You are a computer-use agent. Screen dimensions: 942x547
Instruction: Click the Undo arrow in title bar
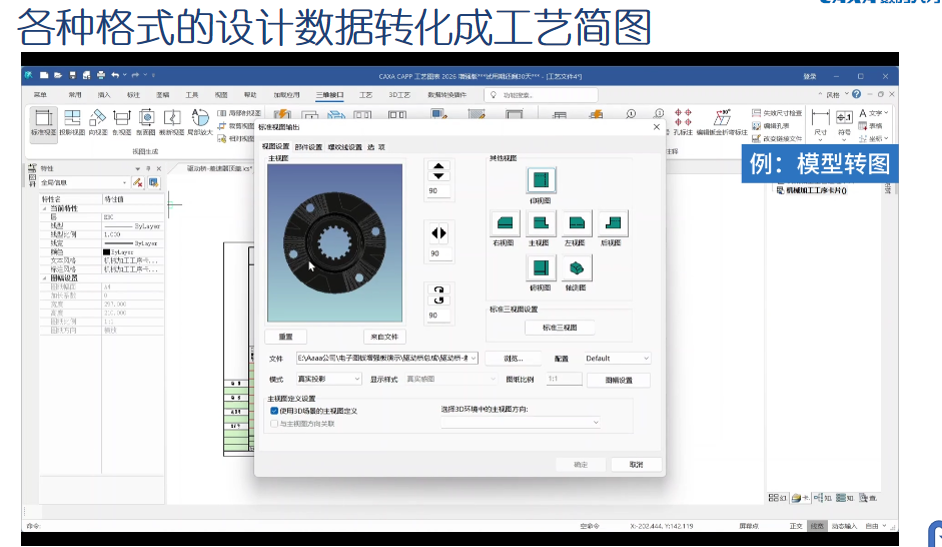click(115, 75)
